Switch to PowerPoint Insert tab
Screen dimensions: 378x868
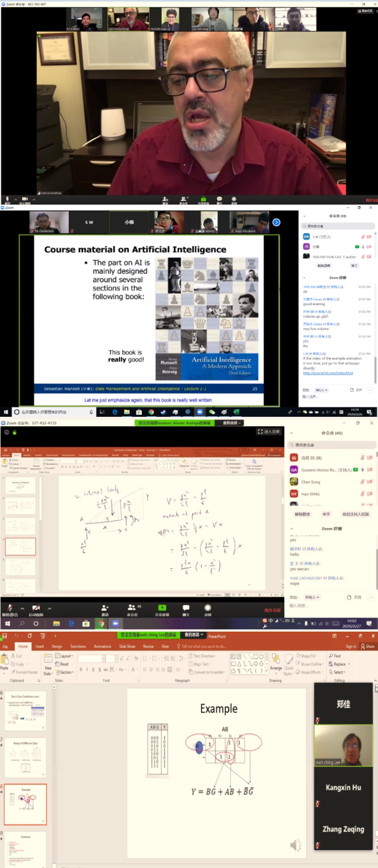point(40,646)
